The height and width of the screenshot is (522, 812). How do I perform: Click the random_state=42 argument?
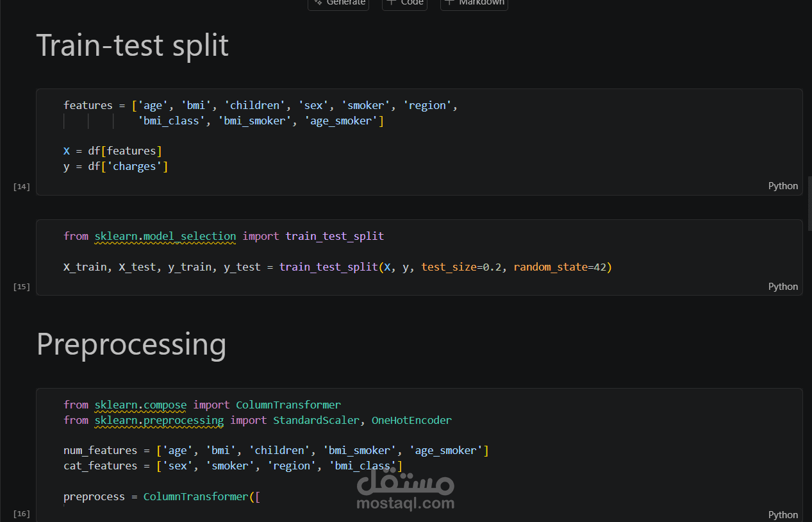pos(561,267)
